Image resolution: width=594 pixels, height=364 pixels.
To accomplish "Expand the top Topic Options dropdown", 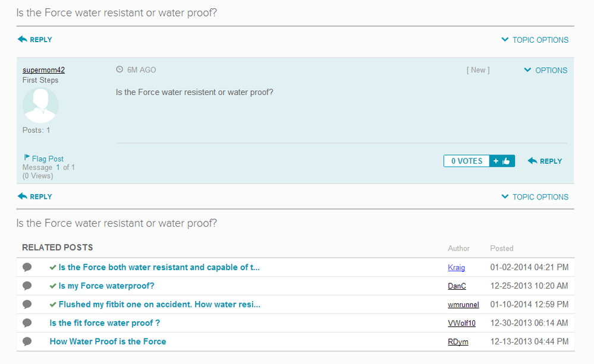I will 535,40.
